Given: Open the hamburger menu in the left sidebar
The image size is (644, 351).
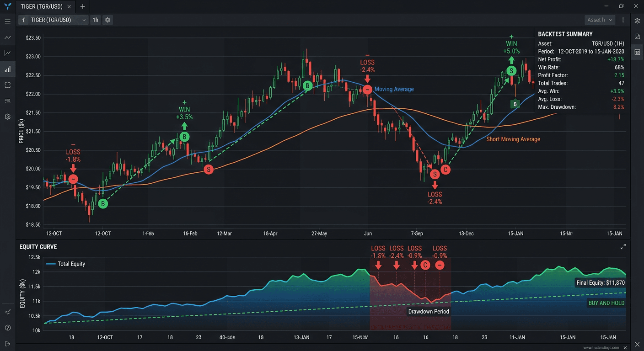Looking at the screenshot, I should pos(7,21).
